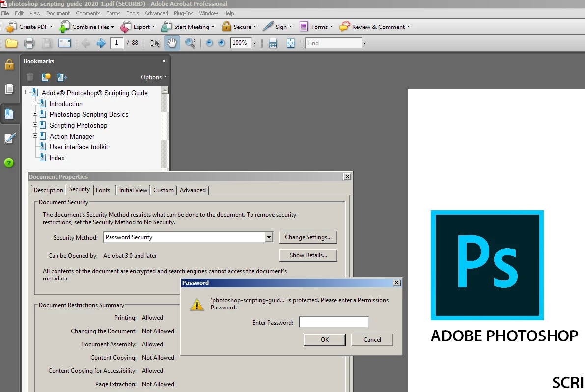Open the Find options dropdown arrow
The width and height of the screenshot is (585, 392).
(364, 43)
